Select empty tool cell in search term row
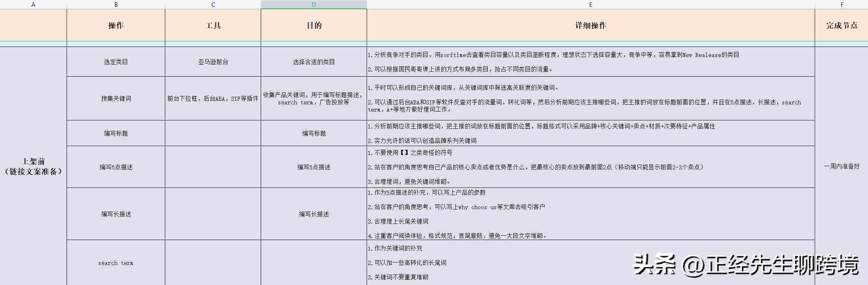The width and height of the screenshot is (868, 285). [x=213, y=263]
